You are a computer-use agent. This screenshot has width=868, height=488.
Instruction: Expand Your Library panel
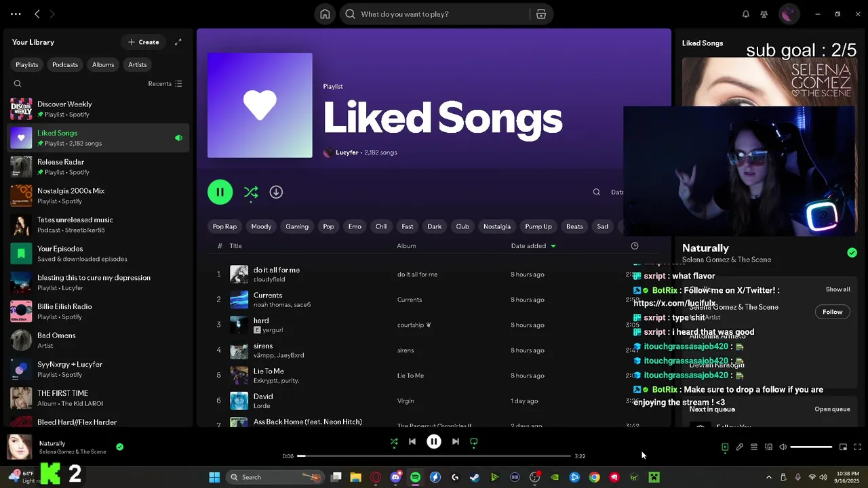tap(178, 42)
